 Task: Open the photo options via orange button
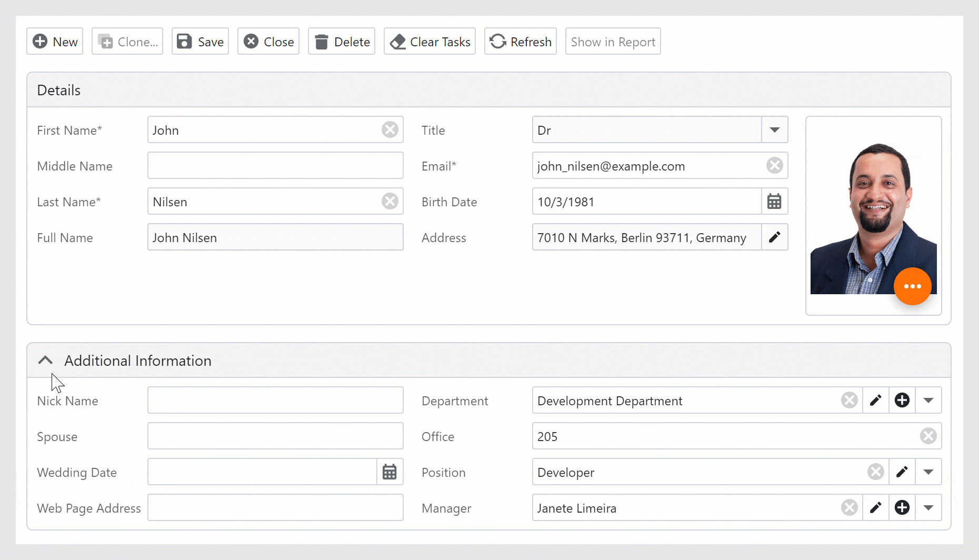[913, 286]
